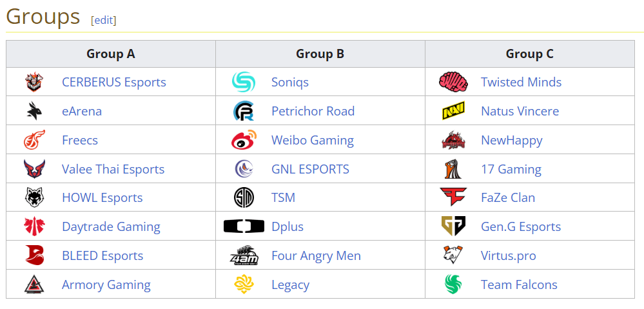Edit the Groups section

(x=104, y=20)
